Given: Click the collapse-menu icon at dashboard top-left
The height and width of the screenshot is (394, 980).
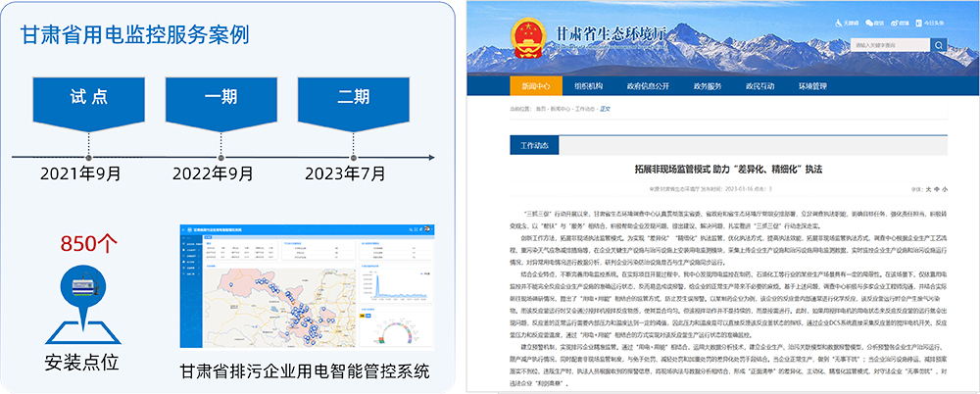Looking at the screenshot, I should pyautogui.click(x=183, y=229).
